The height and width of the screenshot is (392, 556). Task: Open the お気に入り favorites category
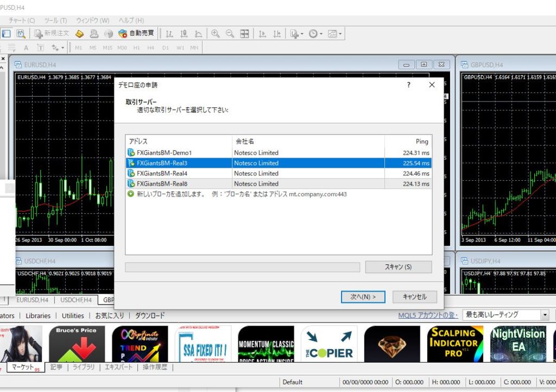[110, 316]
